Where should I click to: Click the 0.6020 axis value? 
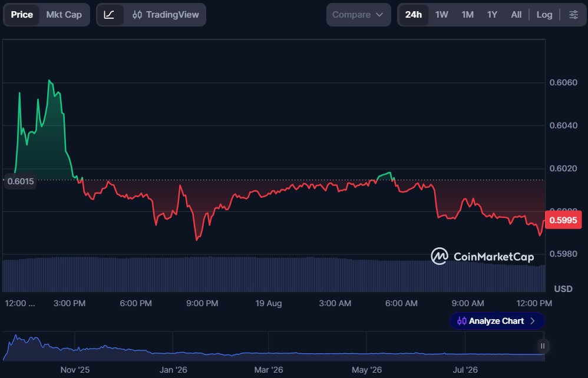(563, 168)
